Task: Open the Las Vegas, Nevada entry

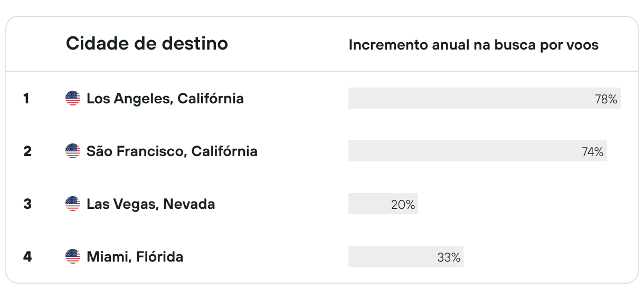Action: click(151, 204)
